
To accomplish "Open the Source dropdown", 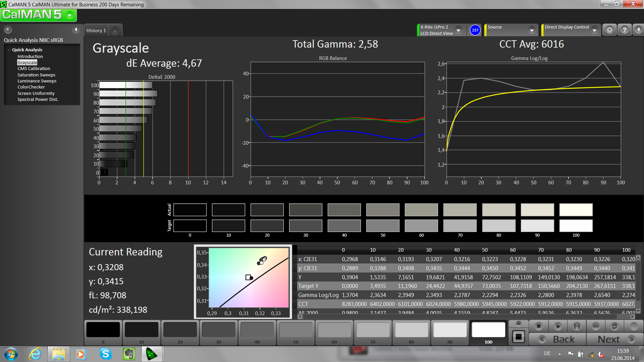I will 532,30.
